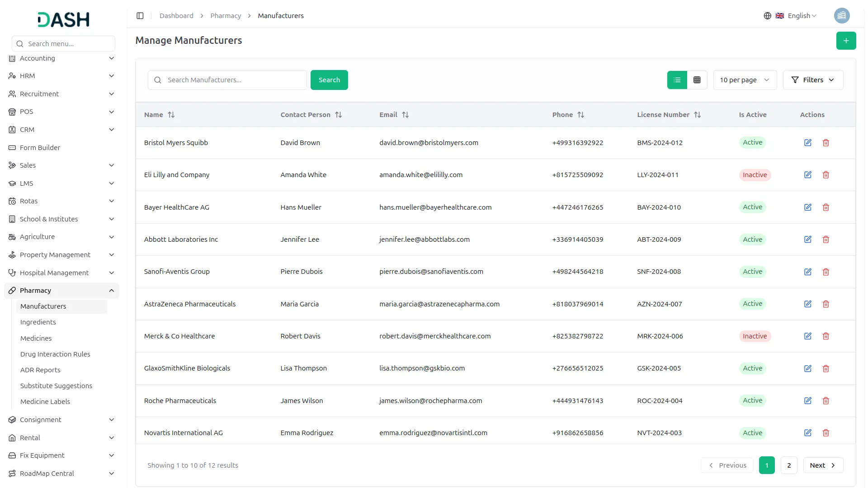The width and height of the screenshot is (868, 488).
Task: Click page 2 in pagination
Action: (x=788, y=465)
